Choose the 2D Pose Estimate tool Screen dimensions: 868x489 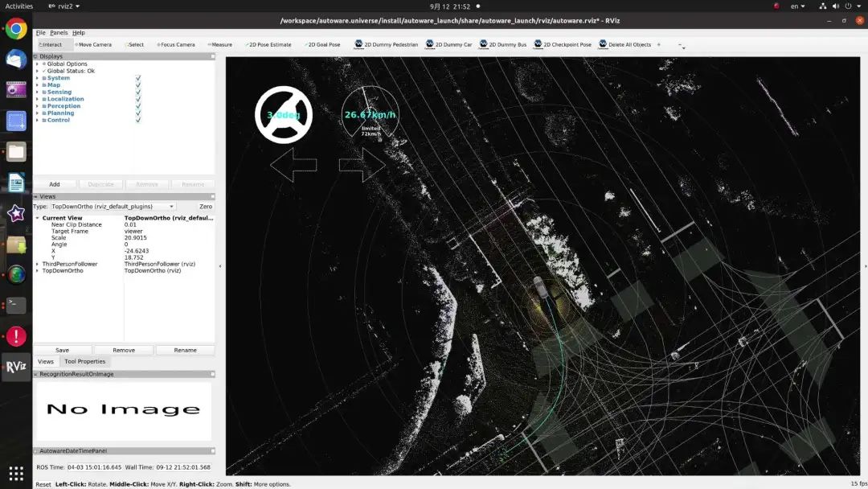[x=268, y=44]
